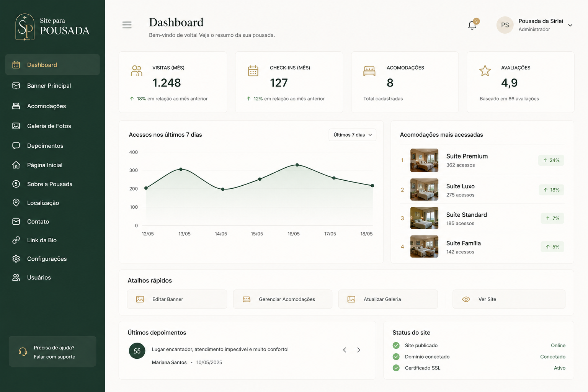Click the 7% growth badge
Image resolution: width=588 pixels, height=392 pixels.
point(552,218)
